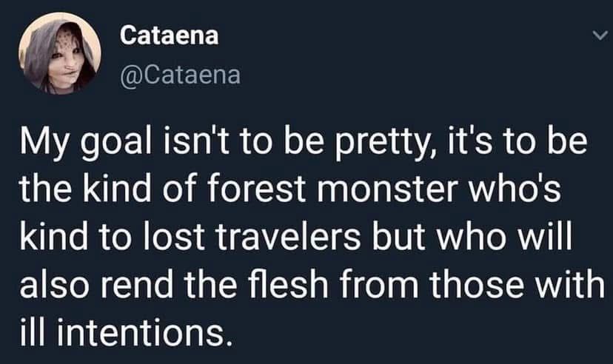Click the tweet line starting 'My goal isn't'

pos(304,145)
